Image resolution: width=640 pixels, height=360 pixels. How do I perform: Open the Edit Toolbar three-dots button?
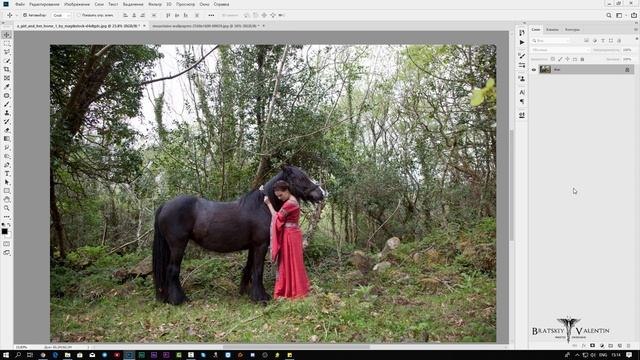click(7, 217)
